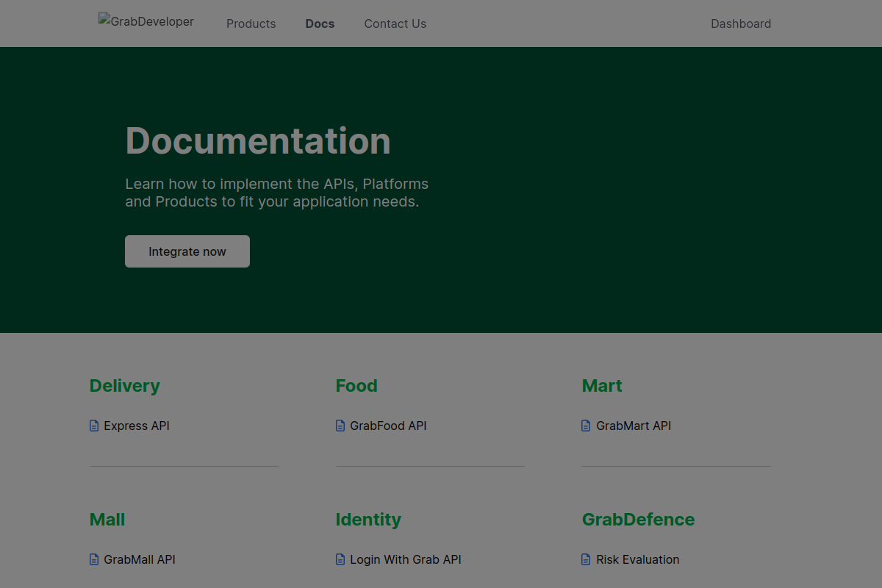Viewport: 882px width, 588px height.
Task: Open GrabFood API documentation
Action: (x=388, y=426)
